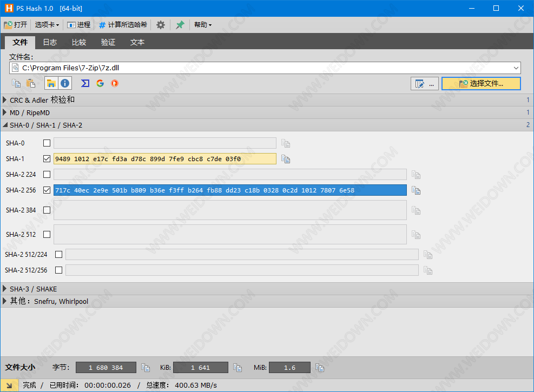Copy the SHA-2 512 hash value
The width and height of the screenshot is (534, 392).
pyautogui.click(x=416, y=235)
